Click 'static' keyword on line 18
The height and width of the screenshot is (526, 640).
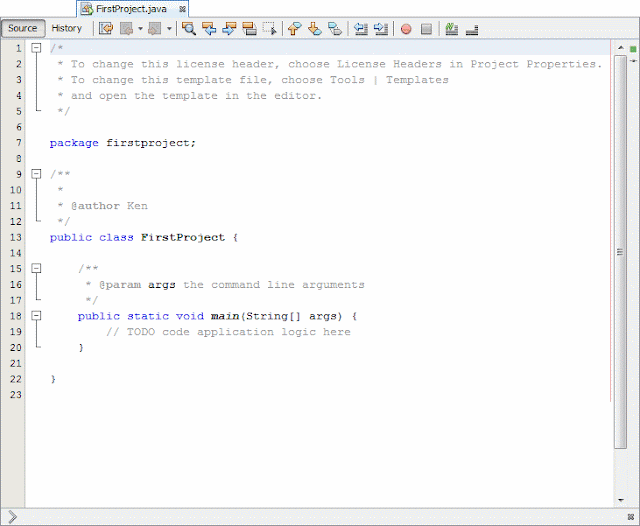click(x=148, y=316)
